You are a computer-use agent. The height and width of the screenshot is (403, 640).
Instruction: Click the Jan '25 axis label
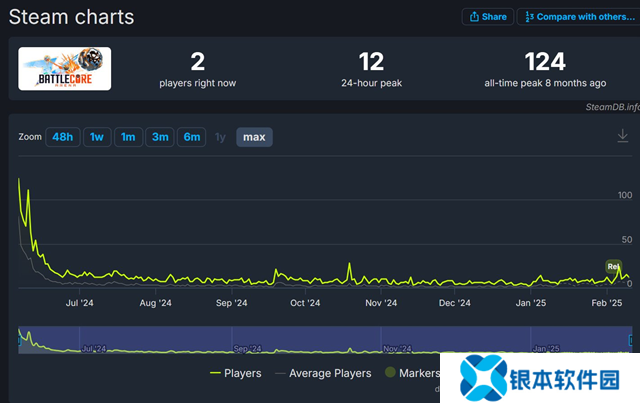tap(531, 303)
